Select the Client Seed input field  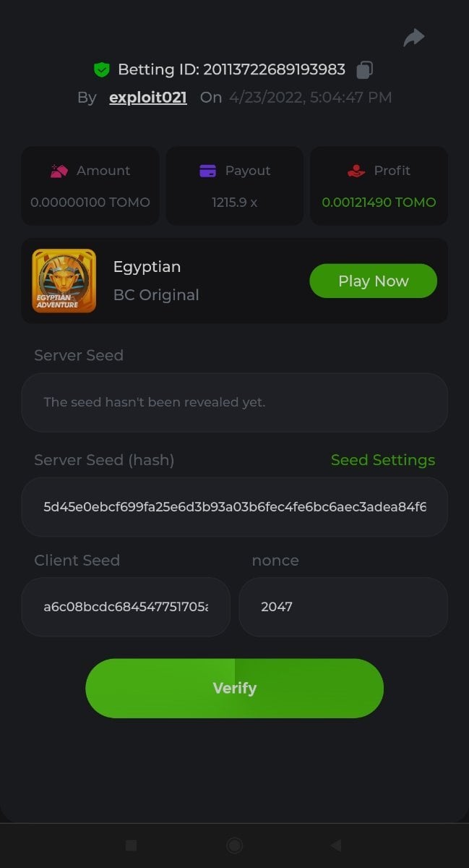coord(126,607)
